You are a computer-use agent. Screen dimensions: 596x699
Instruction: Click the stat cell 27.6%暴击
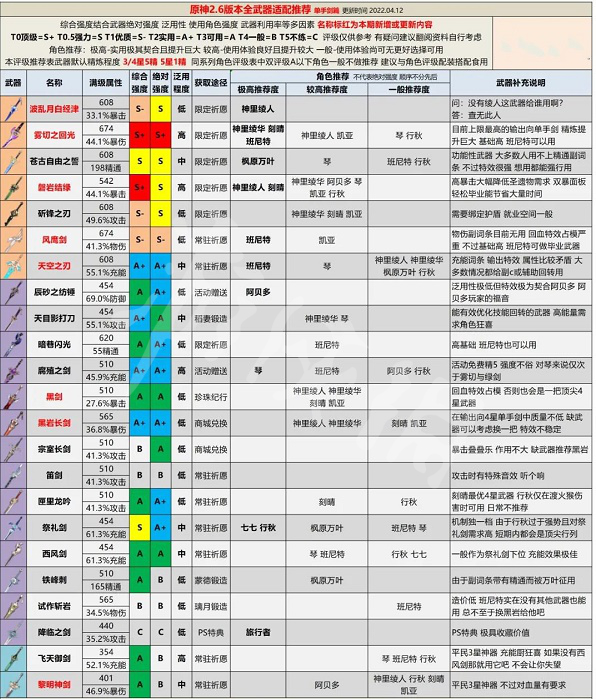[x=106, y=403]
